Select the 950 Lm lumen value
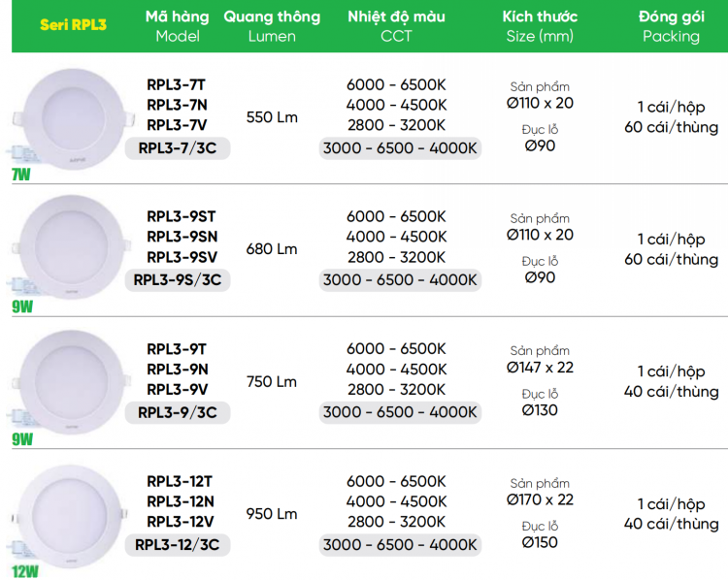The image size is (728, 580). pos(272,514)
